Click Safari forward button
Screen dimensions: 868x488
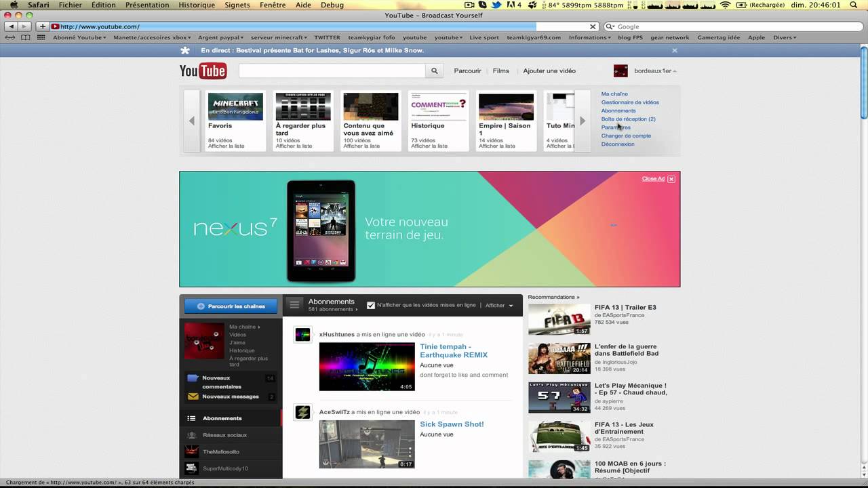24,26
